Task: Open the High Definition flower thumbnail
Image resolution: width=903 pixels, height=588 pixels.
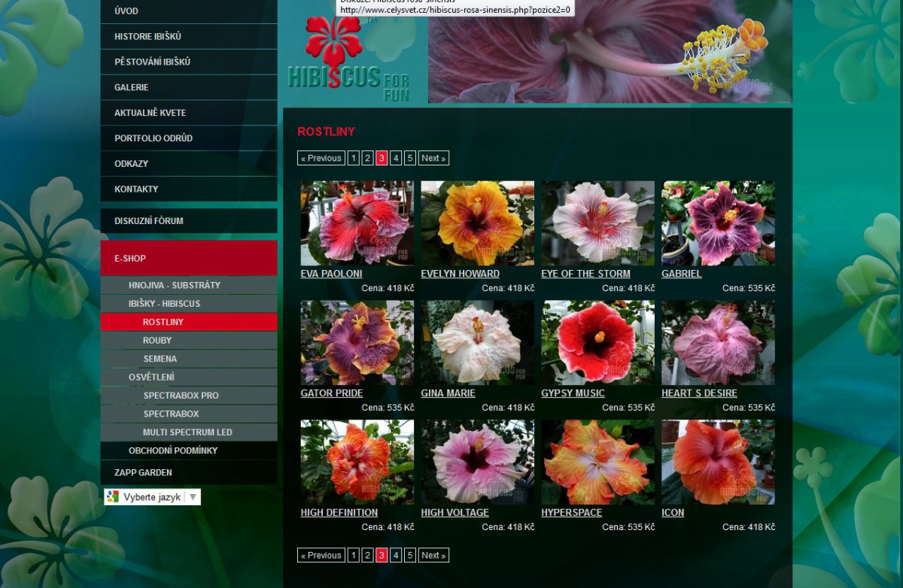Action: coord(357,462)
